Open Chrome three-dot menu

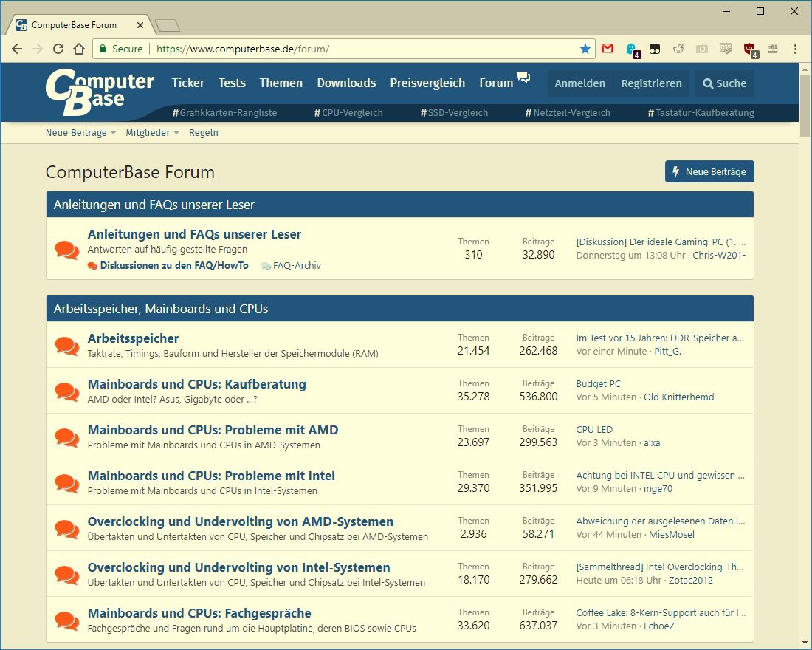tap(795, 49)
